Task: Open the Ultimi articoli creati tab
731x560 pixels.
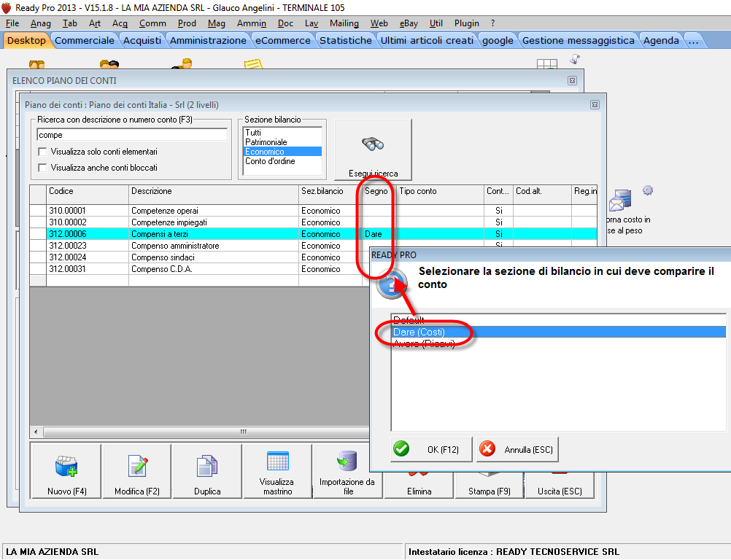Action: (x=427, y=41)
